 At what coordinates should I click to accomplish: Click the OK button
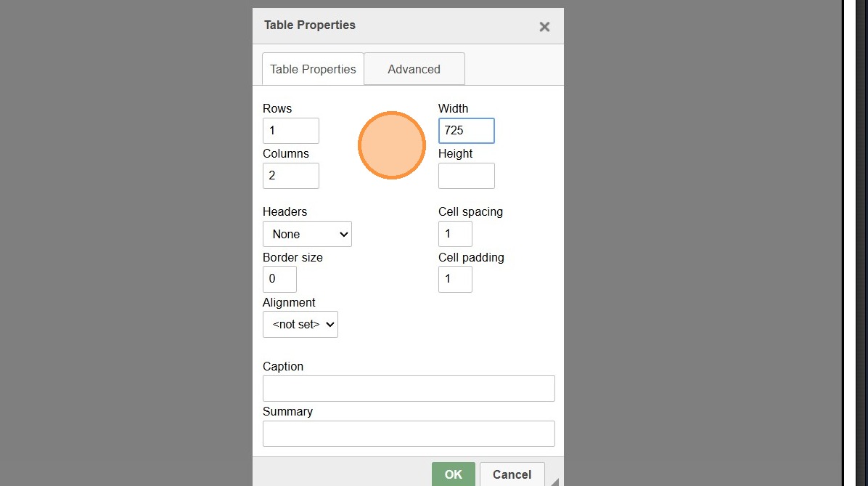click(453, 474)
